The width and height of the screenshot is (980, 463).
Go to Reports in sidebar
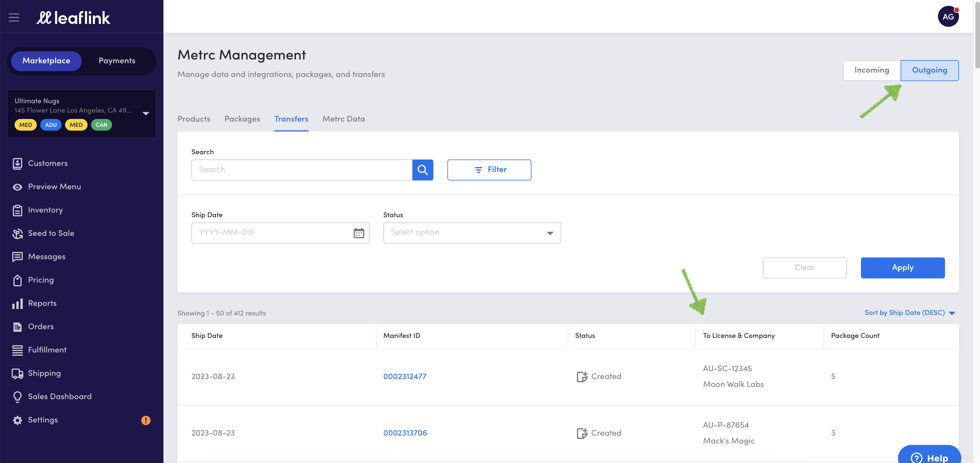[x=42, y=303]
